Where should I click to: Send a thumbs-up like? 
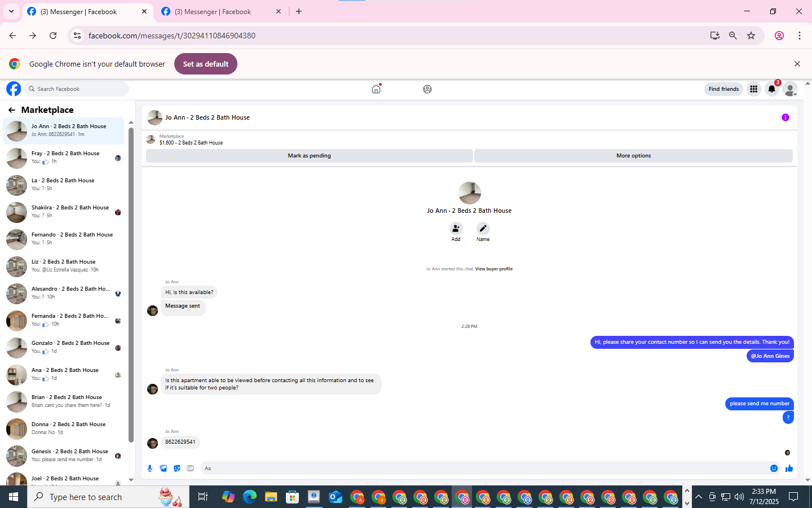[789, 468]
